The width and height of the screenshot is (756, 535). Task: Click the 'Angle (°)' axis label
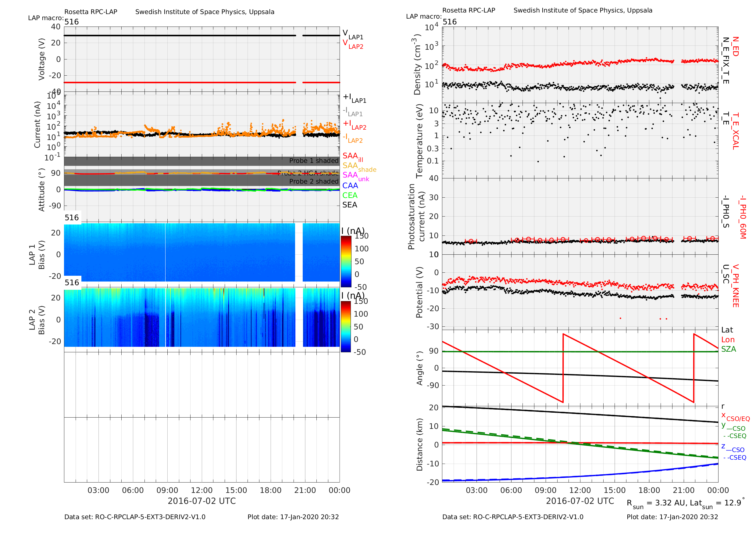(419, 368)
